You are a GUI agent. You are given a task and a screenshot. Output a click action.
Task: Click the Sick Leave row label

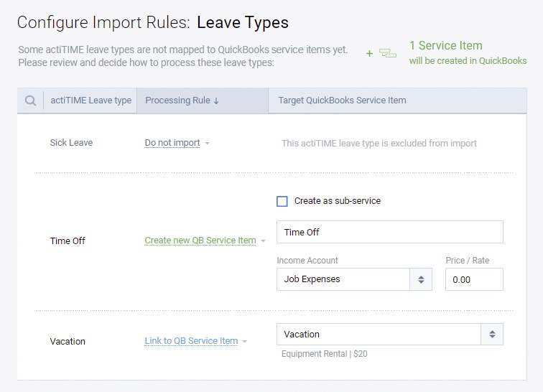pos(71,143)
